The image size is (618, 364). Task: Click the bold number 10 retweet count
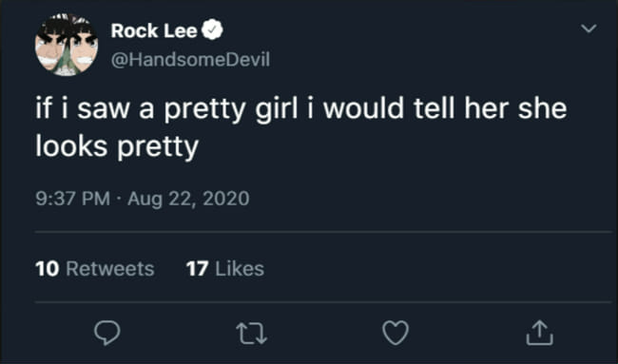[48, 269]
